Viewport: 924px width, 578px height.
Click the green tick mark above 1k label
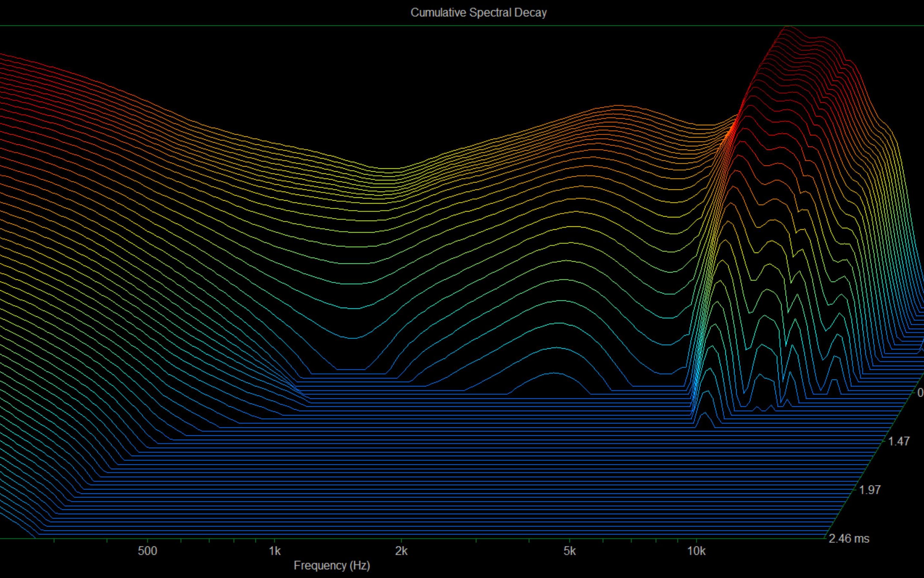point(274,541)
